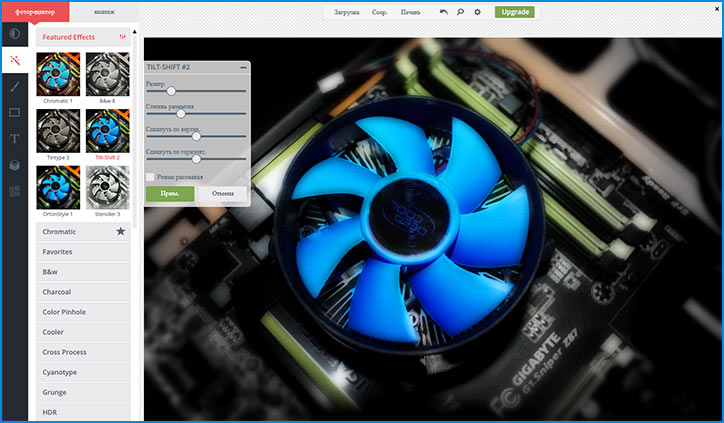Collapse the Tilt-Shift #2 panel
Screen dimensions: 724x423
(243, 67)
